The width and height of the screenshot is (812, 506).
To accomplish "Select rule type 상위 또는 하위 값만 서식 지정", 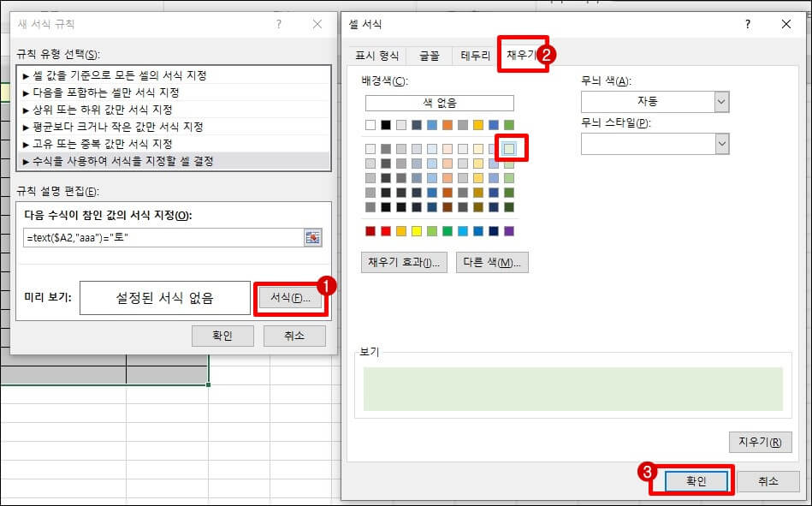I will (x=174, y=110).
